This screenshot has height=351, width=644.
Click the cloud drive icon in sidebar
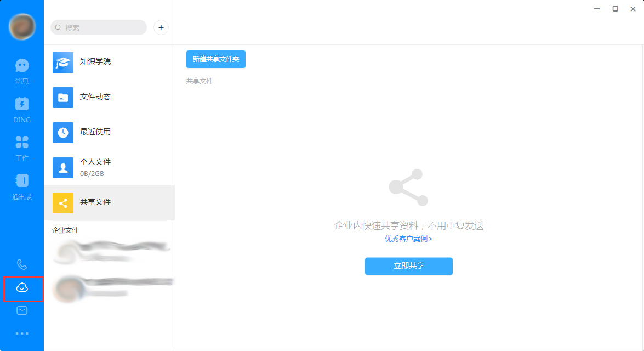21,288
